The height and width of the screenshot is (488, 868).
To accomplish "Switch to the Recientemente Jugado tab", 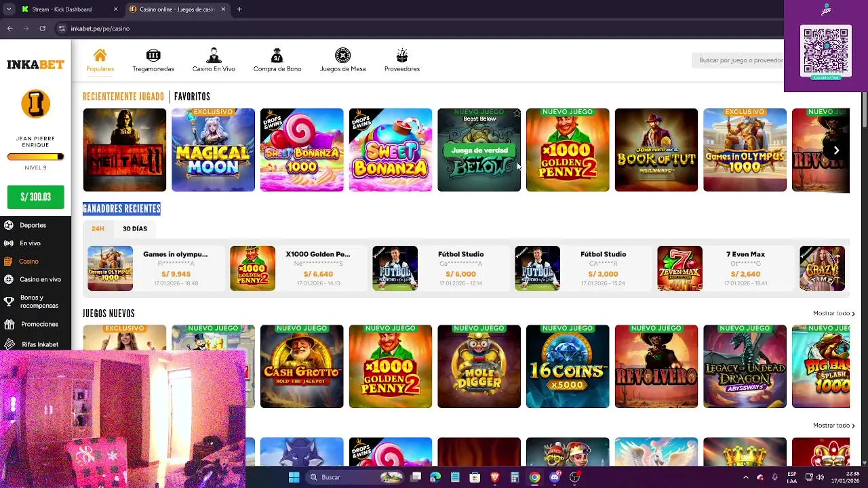I will (123, 97).
